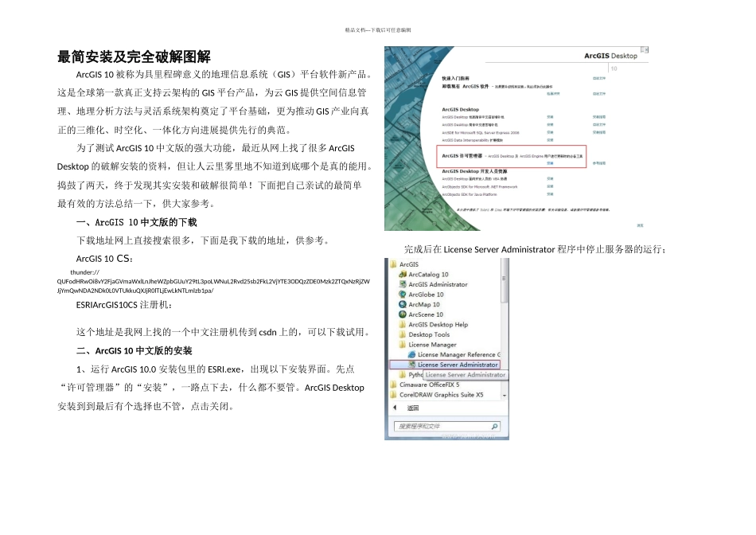Click the ArcGIS Desktop 开发人员资源 section heading
Image resolution: width=756 pixels, height=535 pixels.
tap(474, 171)
